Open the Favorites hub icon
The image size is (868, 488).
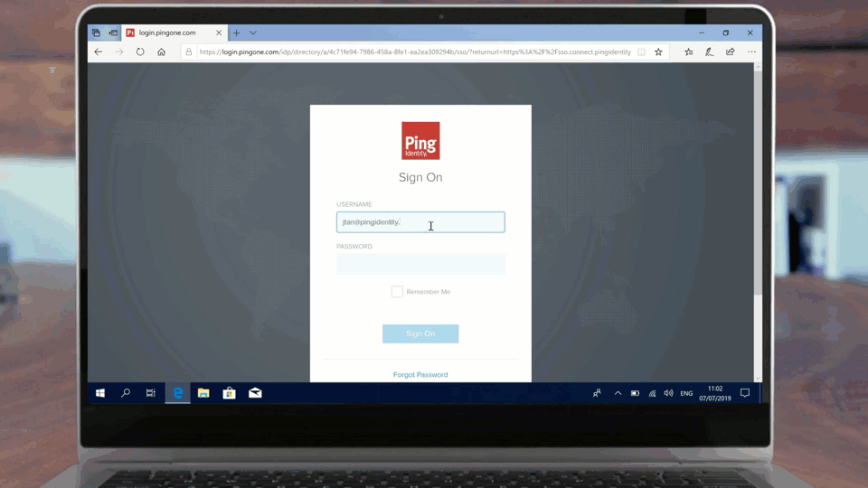(688, 52)
